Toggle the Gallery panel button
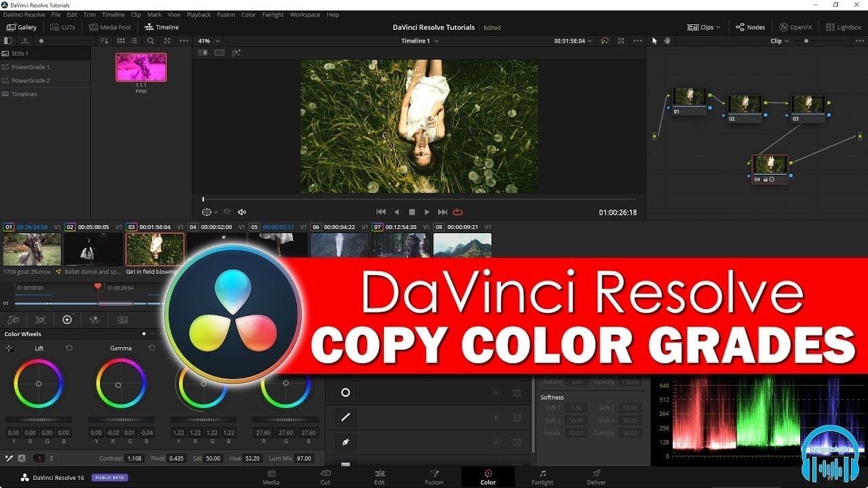The height and width of the screenshot is (488, 868). [x=22, y=27]
